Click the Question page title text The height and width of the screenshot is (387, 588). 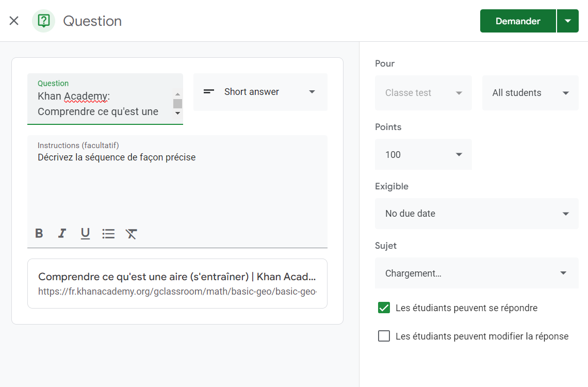click(92, 21)
